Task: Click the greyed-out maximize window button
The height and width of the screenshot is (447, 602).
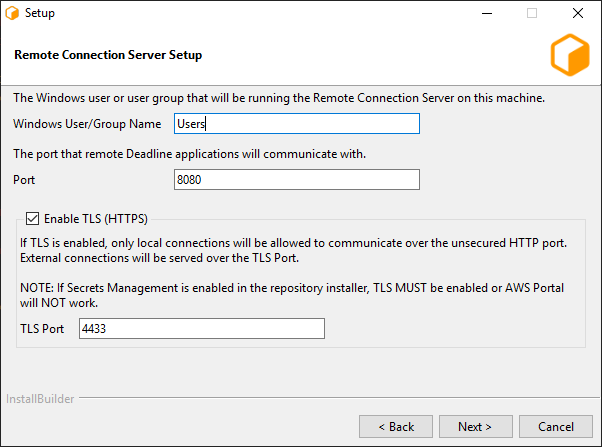Action: [532, 14]
